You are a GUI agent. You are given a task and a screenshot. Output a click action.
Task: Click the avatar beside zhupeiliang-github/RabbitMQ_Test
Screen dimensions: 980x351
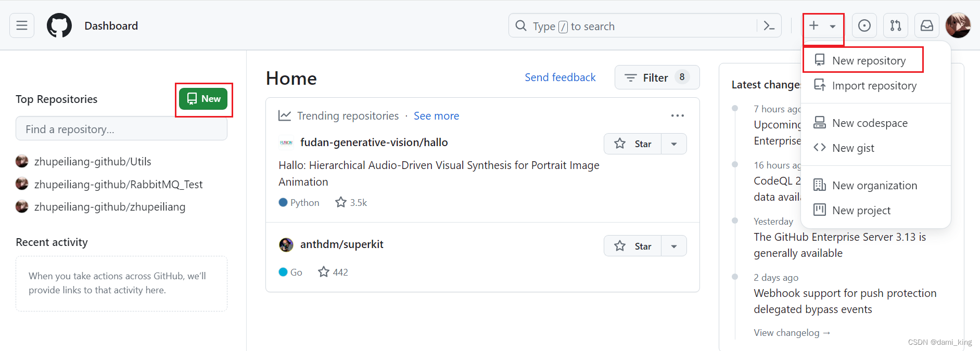22,184
